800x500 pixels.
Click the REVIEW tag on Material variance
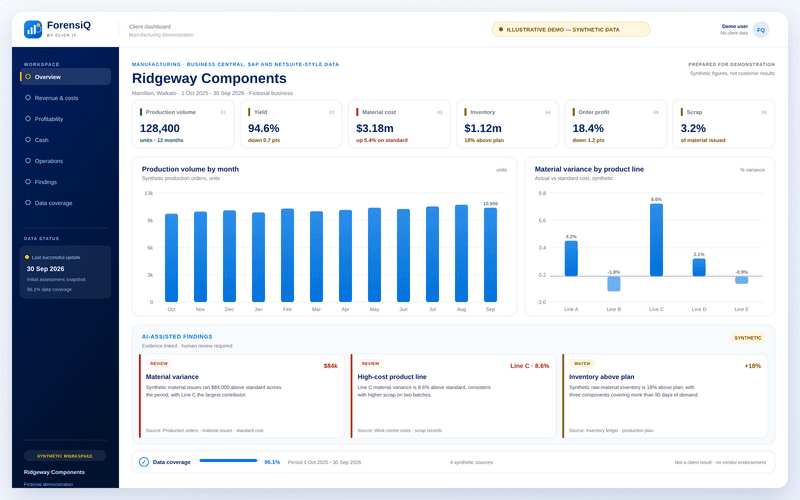[159, 364]
